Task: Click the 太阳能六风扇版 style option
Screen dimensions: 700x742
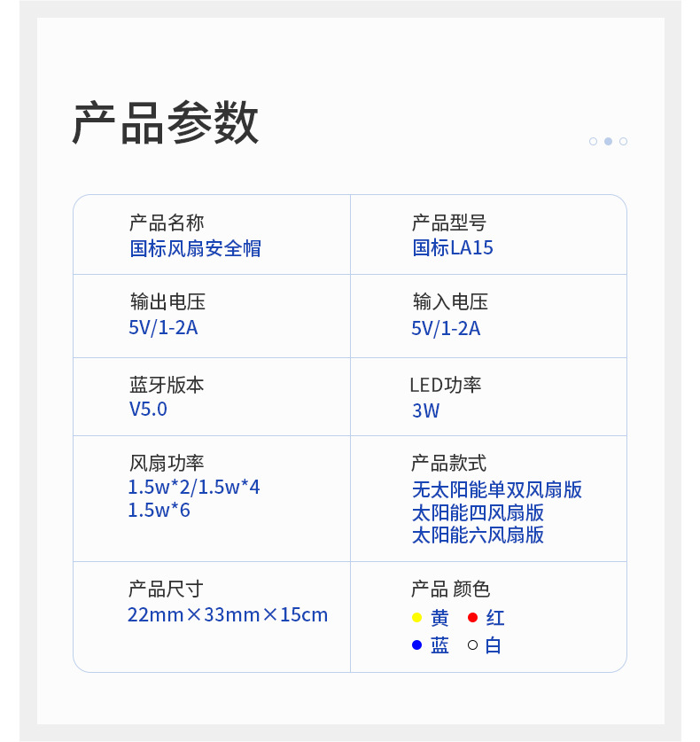Action: [478, 535]
